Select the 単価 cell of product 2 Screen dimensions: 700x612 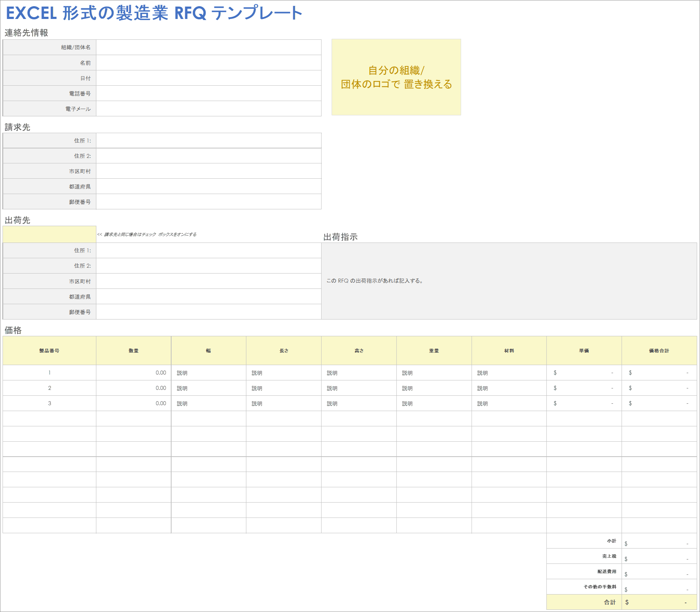tap(584, 388)
